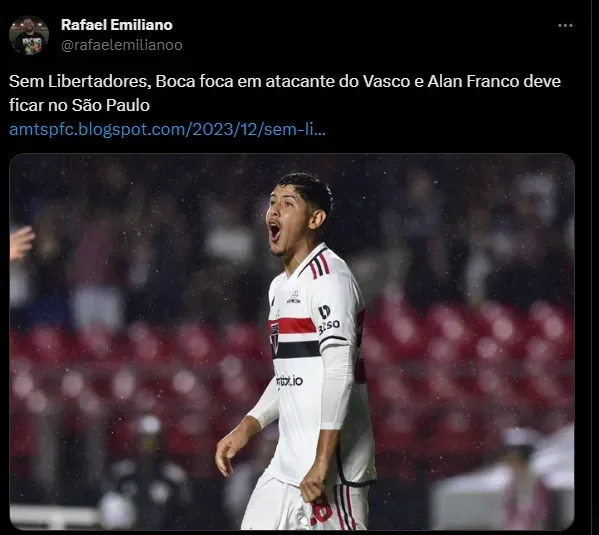This screenshot has height=535, width=599.
Task: Click the word "Libertadores" in tweet text
Action: coord(97,81)
